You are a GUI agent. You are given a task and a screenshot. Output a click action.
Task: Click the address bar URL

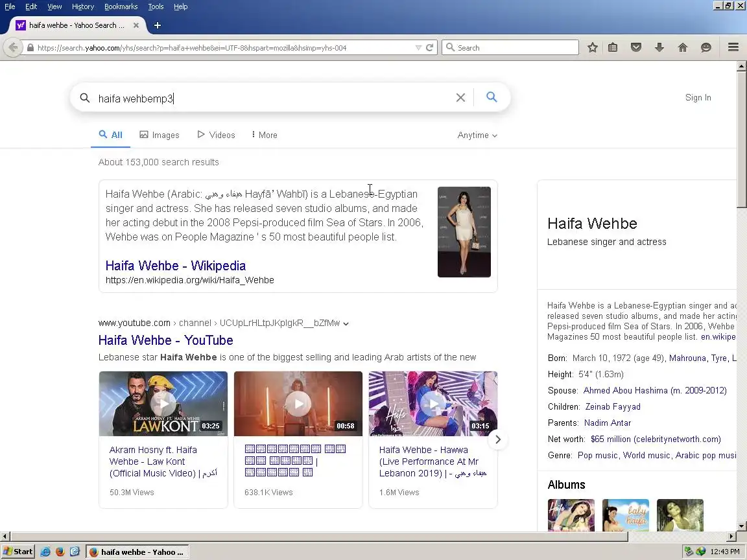click(x=192, y=47)
